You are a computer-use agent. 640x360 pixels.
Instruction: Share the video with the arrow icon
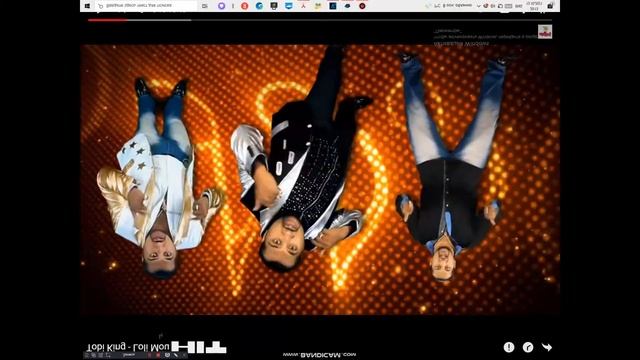[547, 347]
